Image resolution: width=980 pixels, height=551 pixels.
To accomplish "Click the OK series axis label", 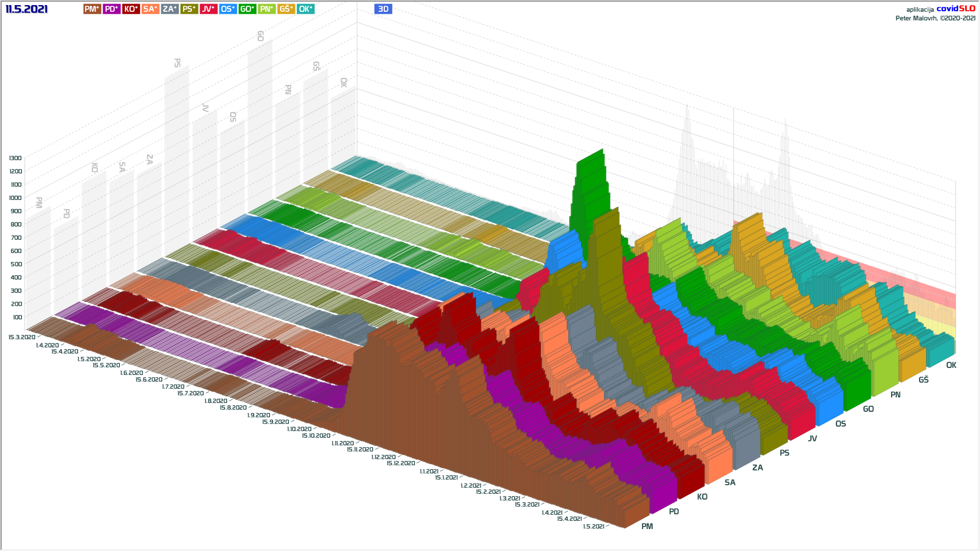I will coord(951,365).
